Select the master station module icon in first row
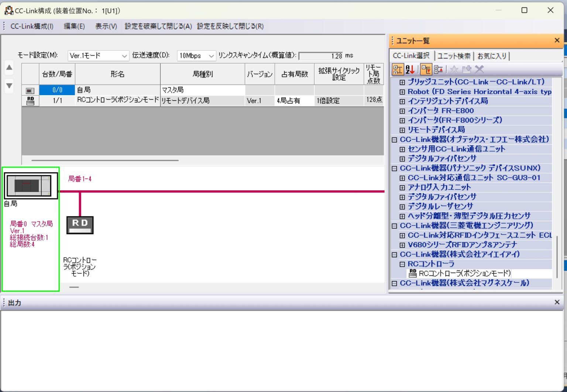567x392 pixels. point(30,90)
